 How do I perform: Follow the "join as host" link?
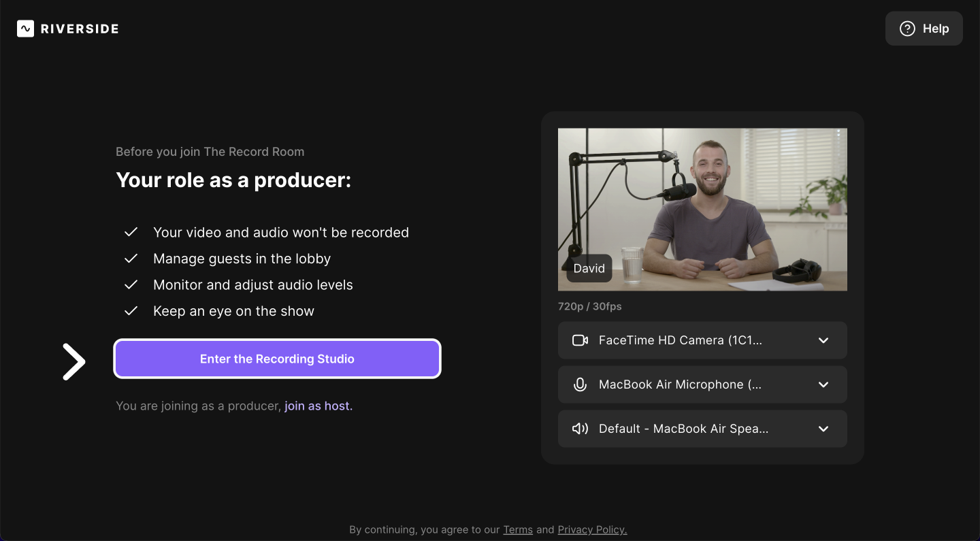click(x=318, y=406)
